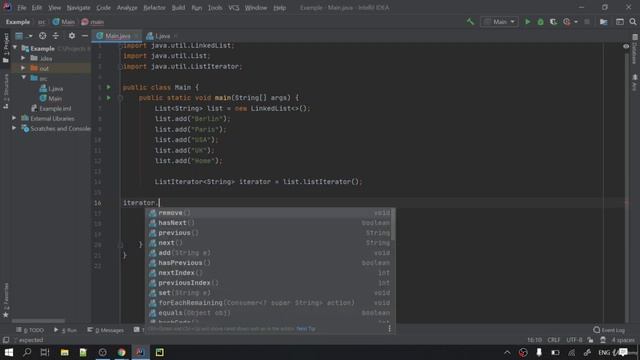
Task: Open the Navigate menu
Action: [78, 8]
